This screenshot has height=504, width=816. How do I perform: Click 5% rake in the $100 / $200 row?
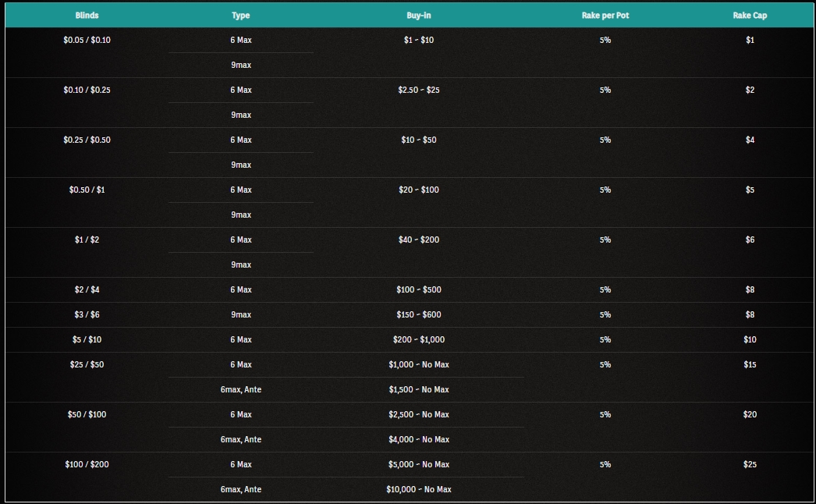click(605, 465)
